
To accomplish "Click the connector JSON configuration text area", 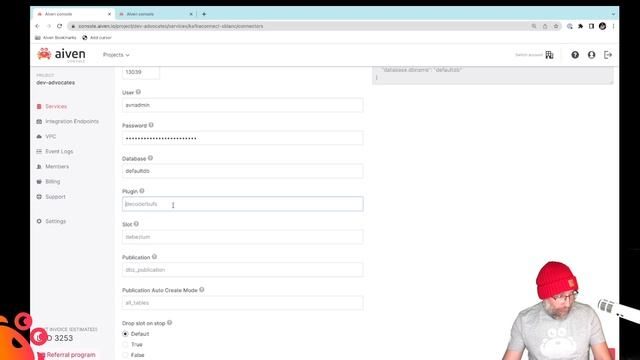I will 493,75.
